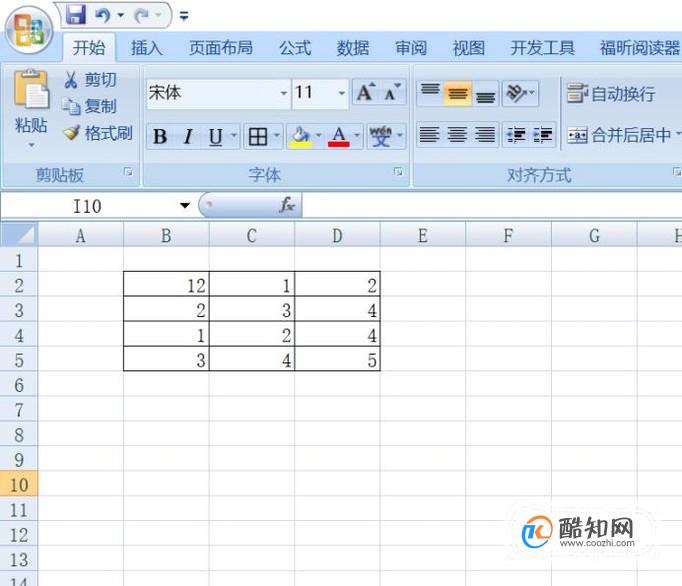The width and height of the screenshot is (682, 586).
Task: Open the 开发工具 ribbon tab
Action: [542, 47]
